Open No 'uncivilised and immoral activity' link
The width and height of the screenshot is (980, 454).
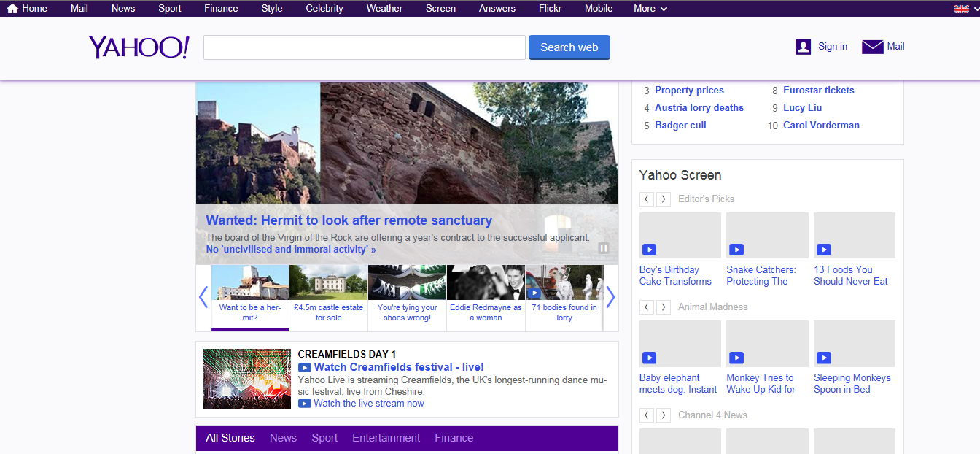(291, 250)
